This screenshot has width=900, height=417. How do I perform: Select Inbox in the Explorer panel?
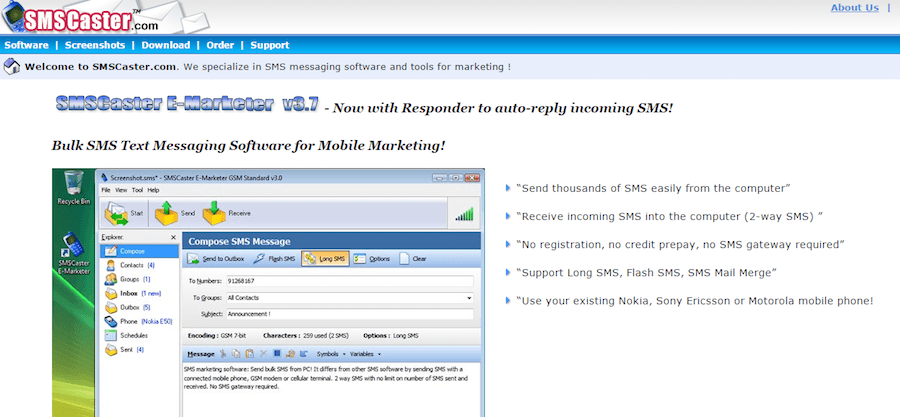point(130,293)
